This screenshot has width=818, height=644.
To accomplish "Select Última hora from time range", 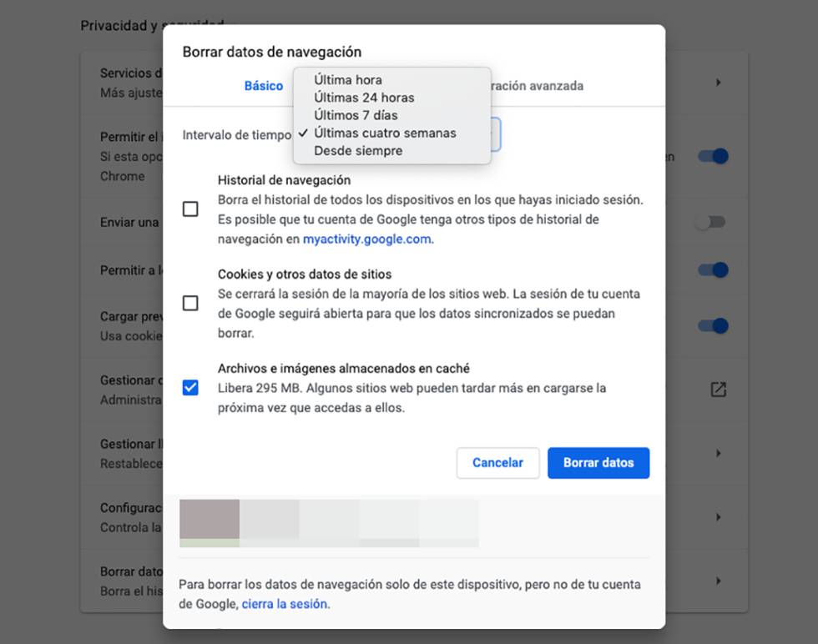I will pos(347,80).
